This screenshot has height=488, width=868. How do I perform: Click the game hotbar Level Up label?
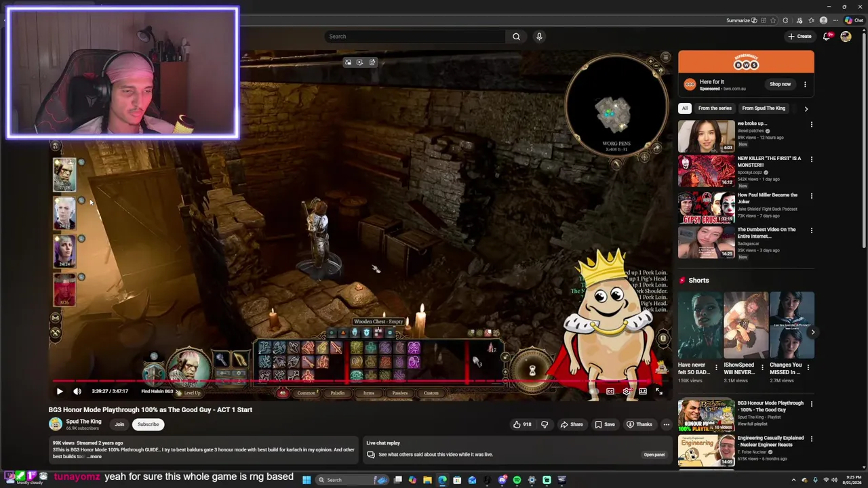(x=192, y=393)
